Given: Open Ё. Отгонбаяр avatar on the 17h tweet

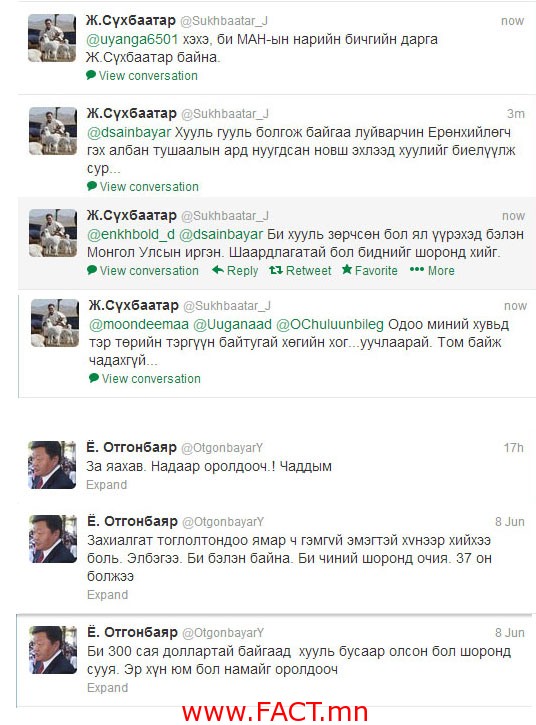Looking at the screenshot, I should click(52, 465).
